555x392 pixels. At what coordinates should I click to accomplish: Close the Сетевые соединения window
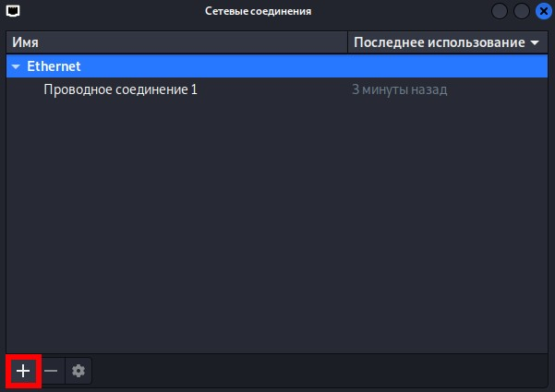[544, 11]
